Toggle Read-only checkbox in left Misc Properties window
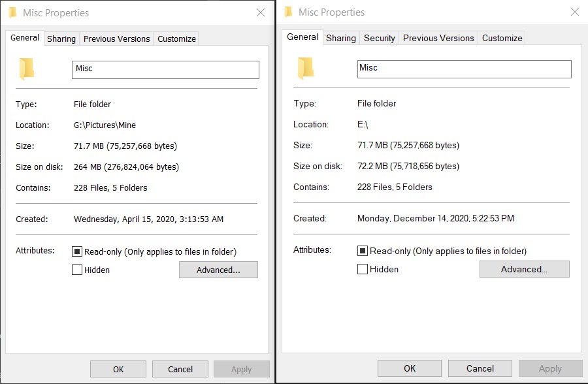Image resolution: width=588 pixels, height=384 pixels. 77,251
